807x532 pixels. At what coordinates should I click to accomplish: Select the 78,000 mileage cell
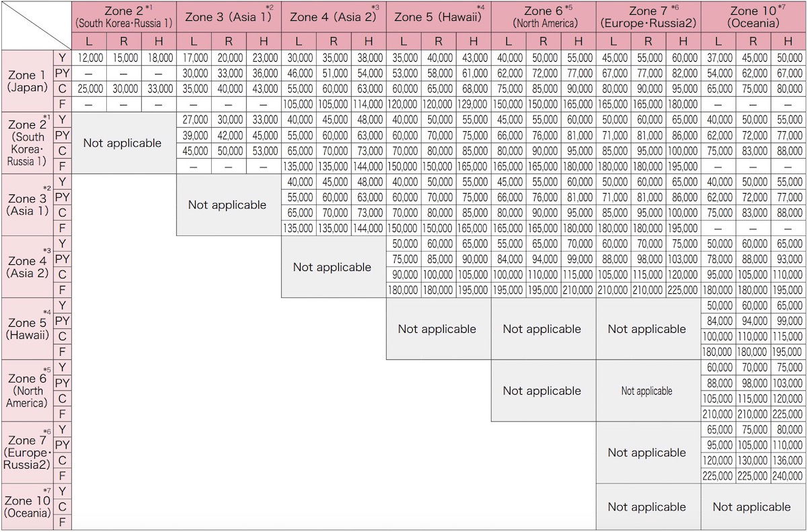[x=719, y=260]
